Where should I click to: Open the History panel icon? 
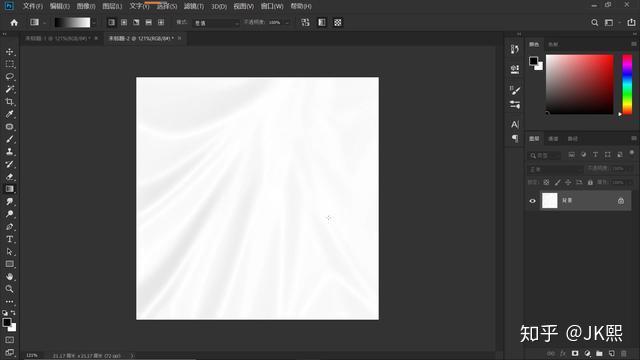tap(515, 49)
